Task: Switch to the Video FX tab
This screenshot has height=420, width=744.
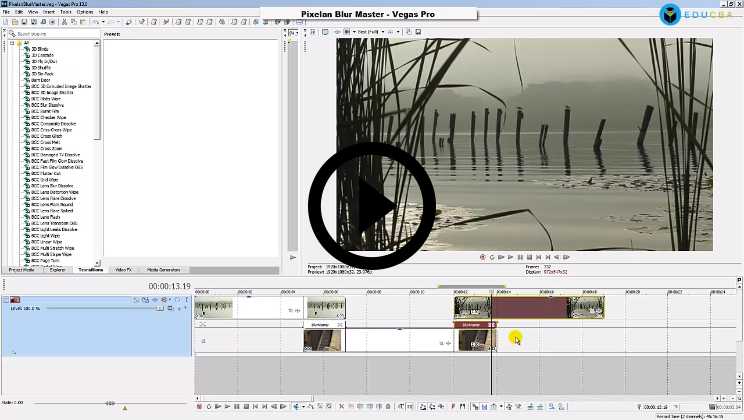Action: coord(124,270)
